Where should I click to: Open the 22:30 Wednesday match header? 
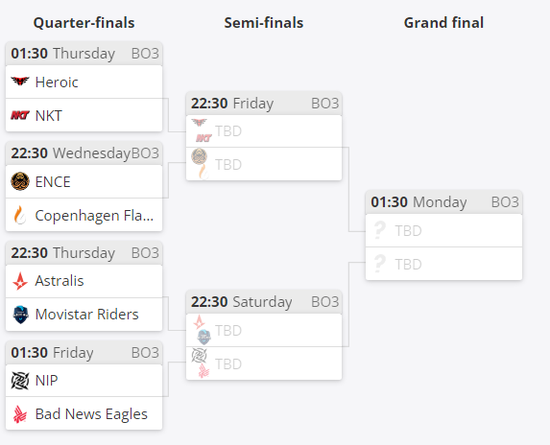[x=84, y=153]
